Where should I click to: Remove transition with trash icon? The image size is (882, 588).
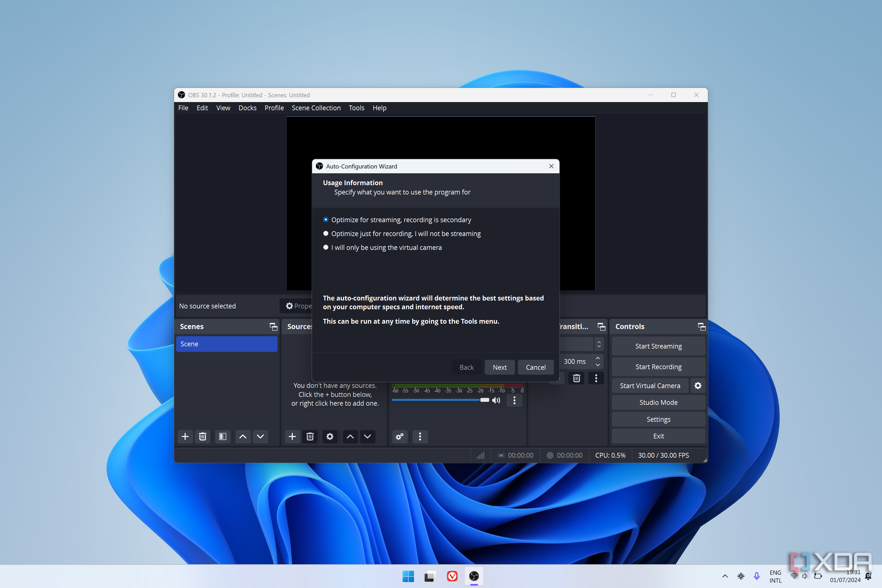[x=577, y=378]
